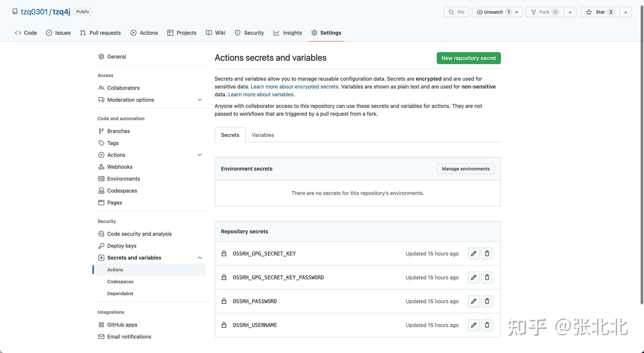
Task: Click the Webhooks icon in sidebar
Action: pyautogui.click(x=101, y=167)
